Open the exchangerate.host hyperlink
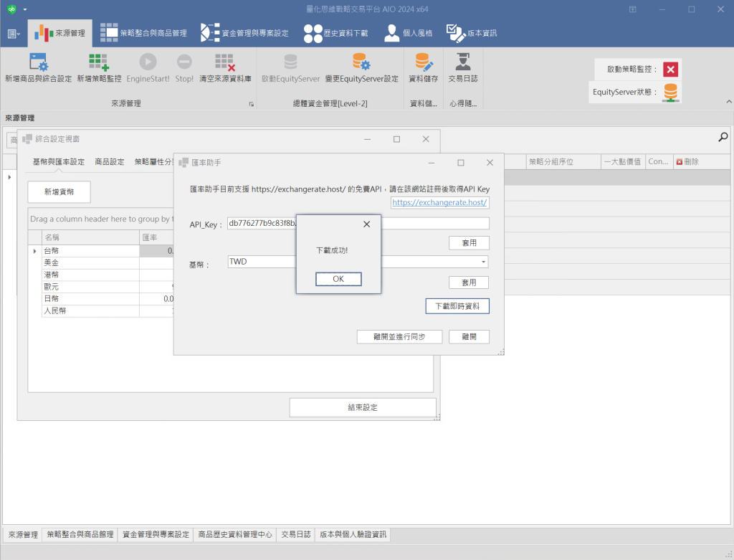This screenshot has width=734, height=560. tap(439, 203)
